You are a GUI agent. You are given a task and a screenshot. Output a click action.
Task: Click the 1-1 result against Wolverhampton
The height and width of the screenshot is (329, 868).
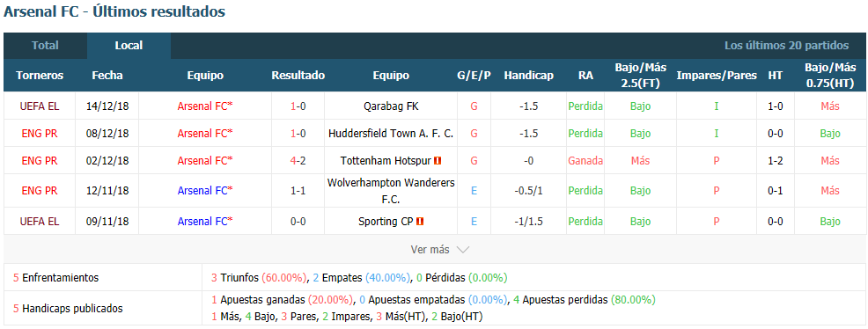click(298, 191)
